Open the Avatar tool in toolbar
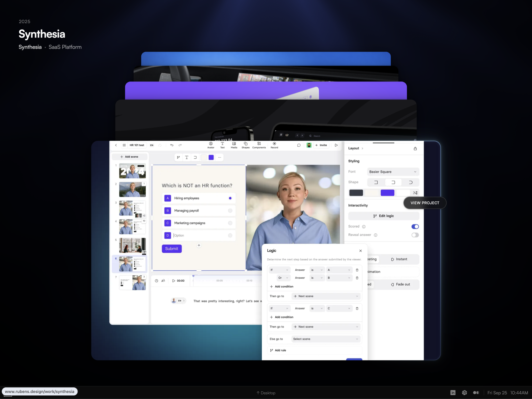The image size is (532, 399). pos(211,145)
